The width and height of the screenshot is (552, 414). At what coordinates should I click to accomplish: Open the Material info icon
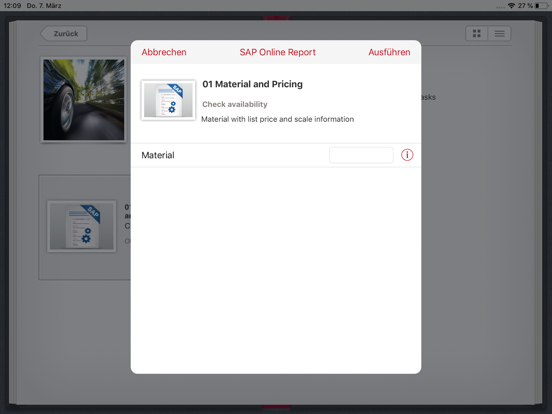coord(407,155)
